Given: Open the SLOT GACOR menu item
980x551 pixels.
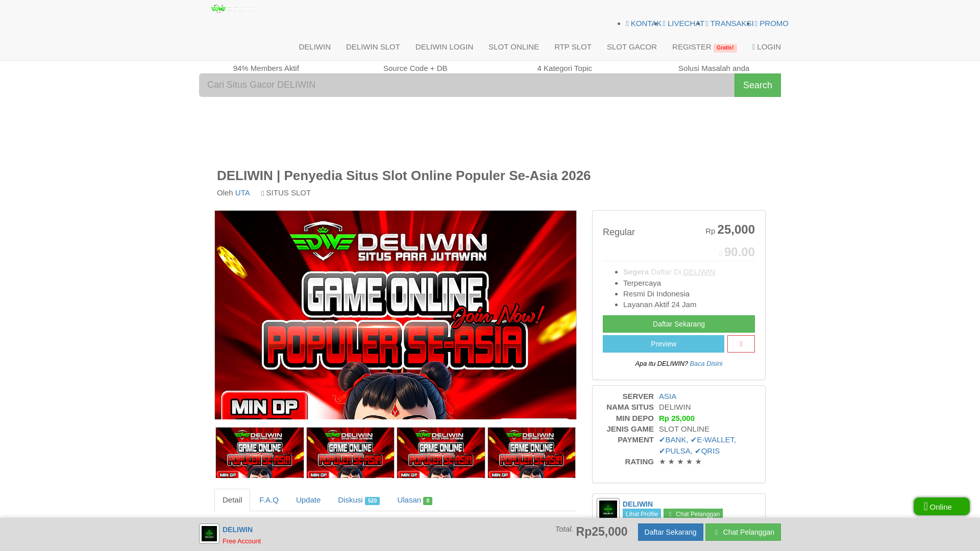Looking at the screenshot, I should [631, 47].
